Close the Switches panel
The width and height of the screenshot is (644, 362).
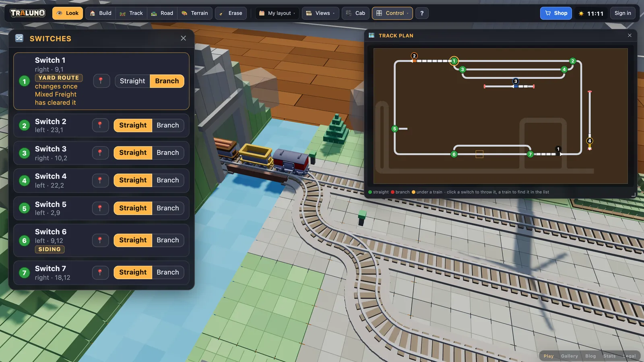coord(184,38)
